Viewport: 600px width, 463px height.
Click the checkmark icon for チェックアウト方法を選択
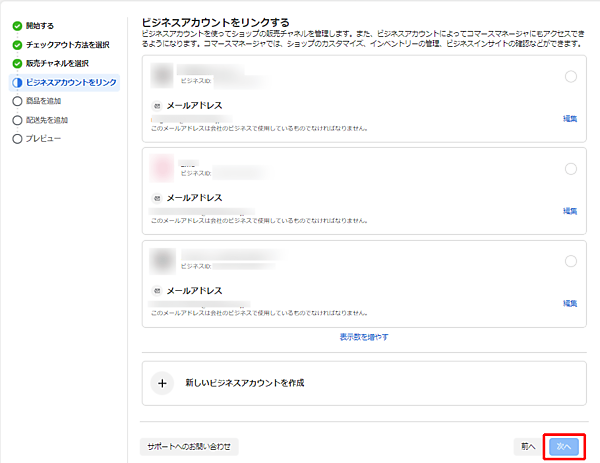(x=17, y=44)
